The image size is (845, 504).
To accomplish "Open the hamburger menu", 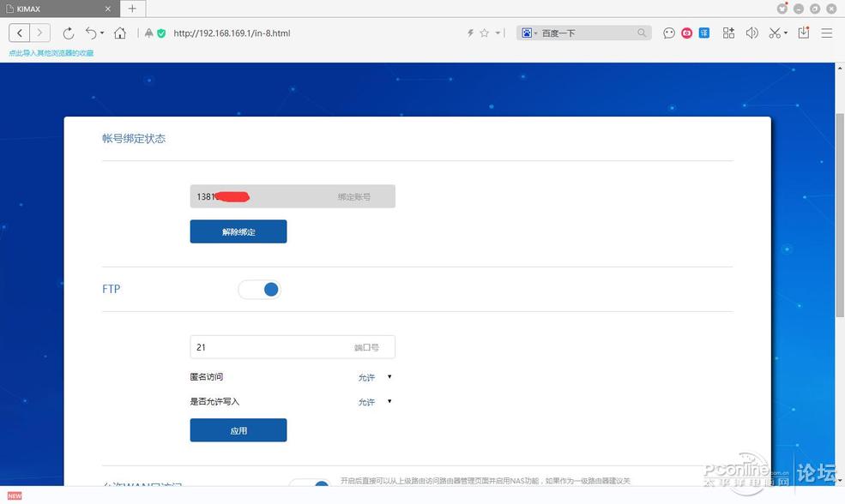I will [826, 33].
